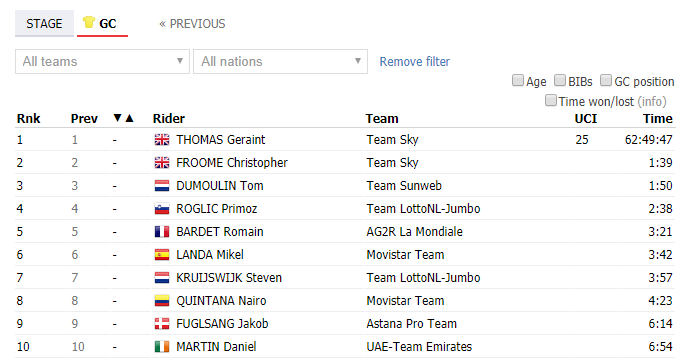Open the Team LottoNL-Jumbo link for KRUIJSWIJK
The height and width of the screenshot is (362, 688).
point(423,278)
